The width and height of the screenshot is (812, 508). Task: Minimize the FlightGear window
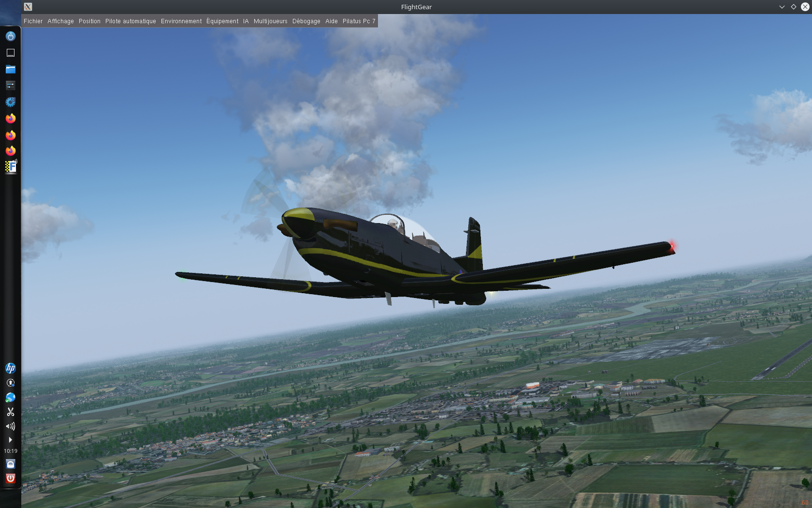click(782, 7)
